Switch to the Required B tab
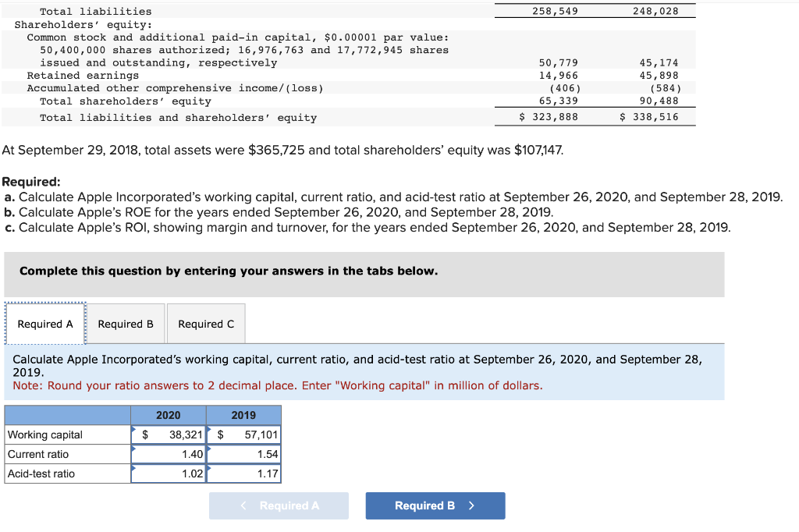 pyautogui.click(x=125, y=323)
